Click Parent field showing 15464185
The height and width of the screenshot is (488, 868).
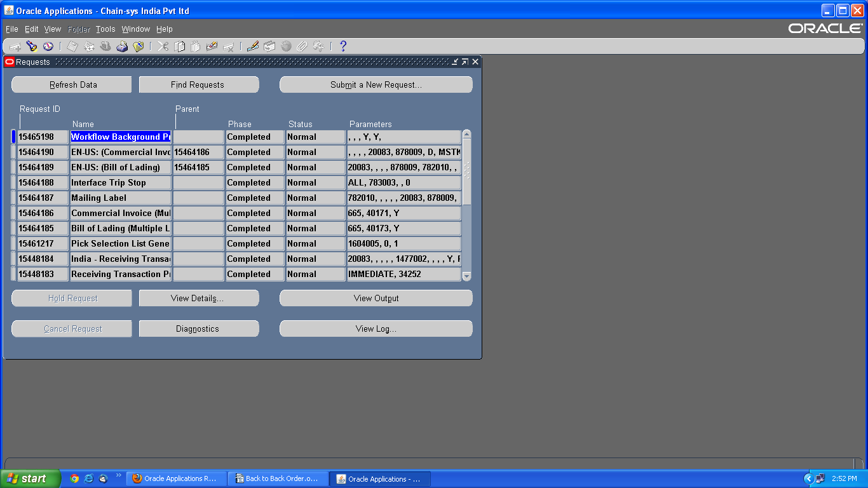pyautogui.click(x=199, y=167)
